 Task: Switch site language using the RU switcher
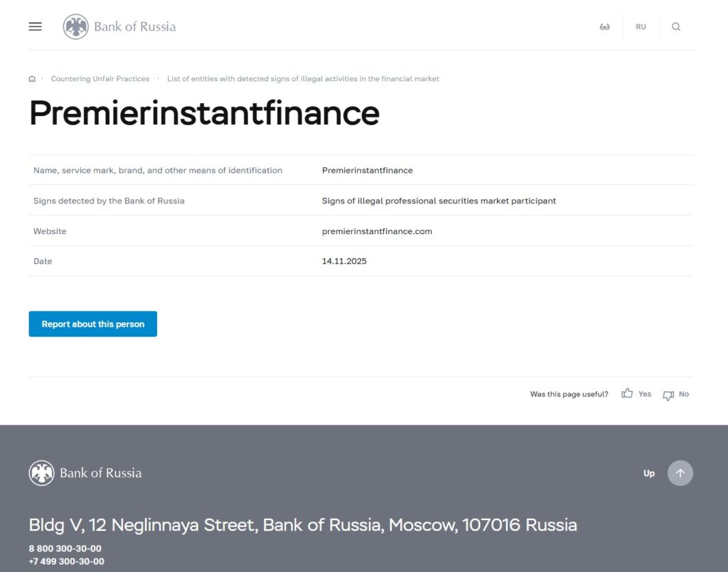(641, 26)
